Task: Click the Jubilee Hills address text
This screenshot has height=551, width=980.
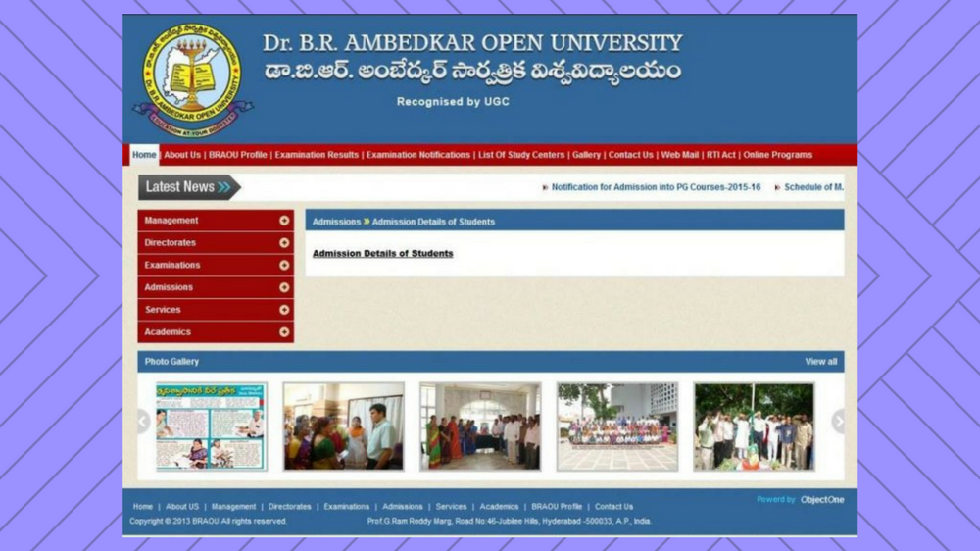Action: click(x=509, y=521)
